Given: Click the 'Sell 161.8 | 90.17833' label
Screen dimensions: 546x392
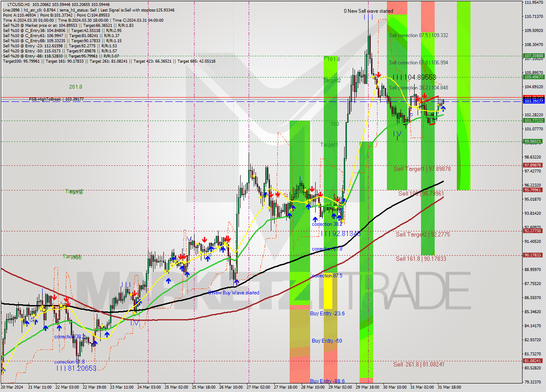Looking at the screenshot, I should 421,259.
